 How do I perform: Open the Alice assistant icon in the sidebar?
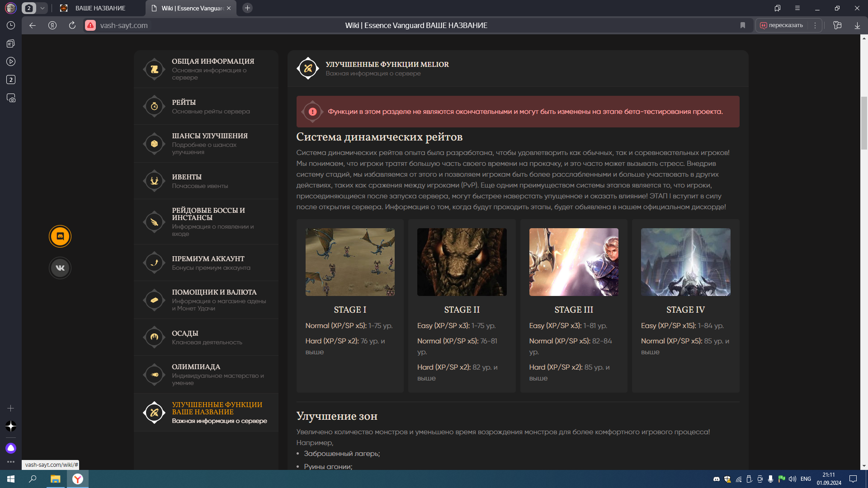tap(11, 448)
